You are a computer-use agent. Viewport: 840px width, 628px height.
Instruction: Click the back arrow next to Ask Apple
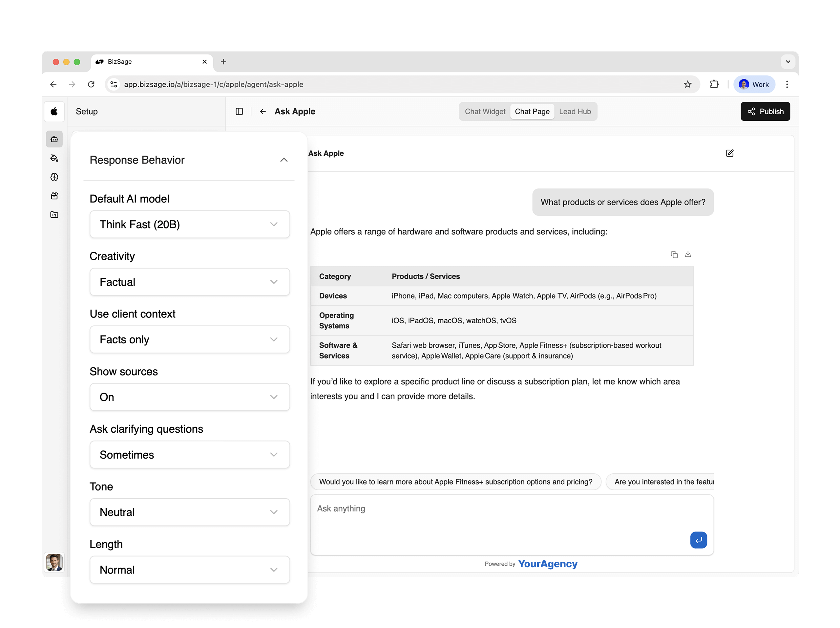click(x=263, y=111)
